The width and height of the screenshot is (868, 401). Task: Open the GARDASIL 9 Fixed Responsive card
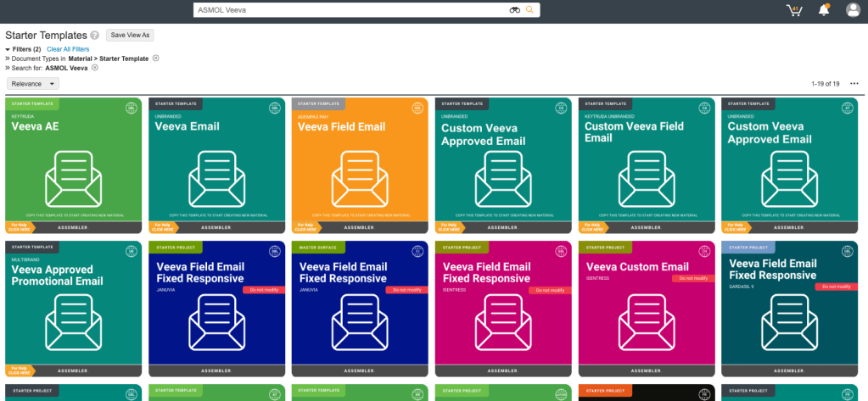[790, 309]
